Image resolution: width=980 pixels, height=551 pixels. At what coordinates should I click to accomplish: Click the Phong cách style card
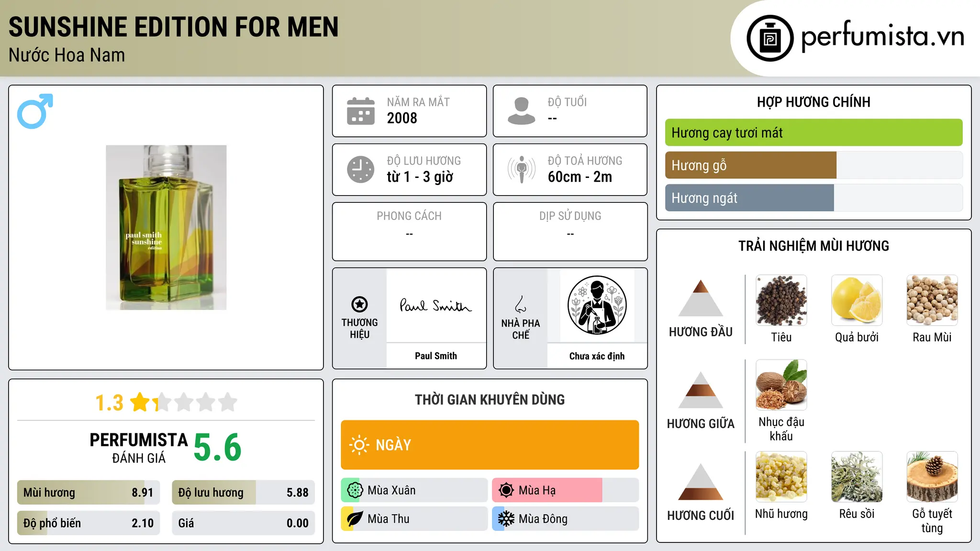[409, 231]
